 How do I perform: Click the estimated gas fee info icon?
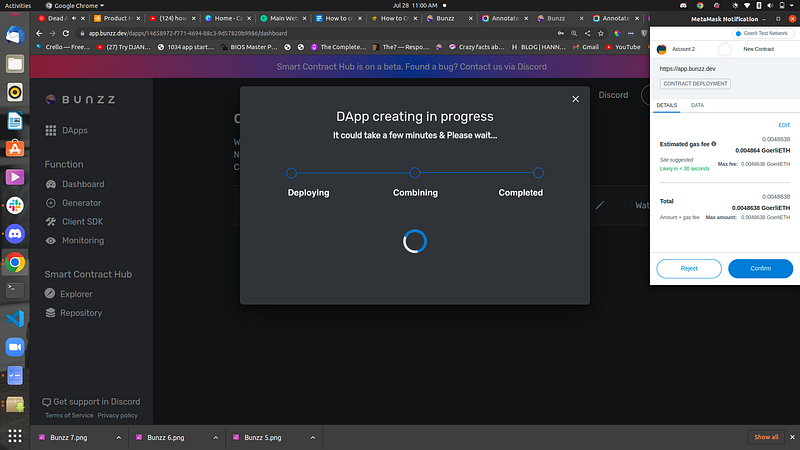tap(714, 144)
